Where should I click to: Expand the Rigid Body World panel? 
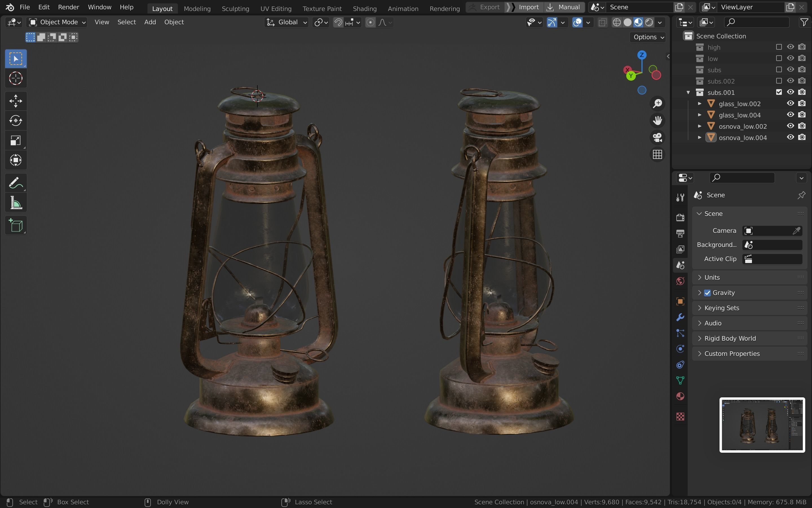(749, 338)
